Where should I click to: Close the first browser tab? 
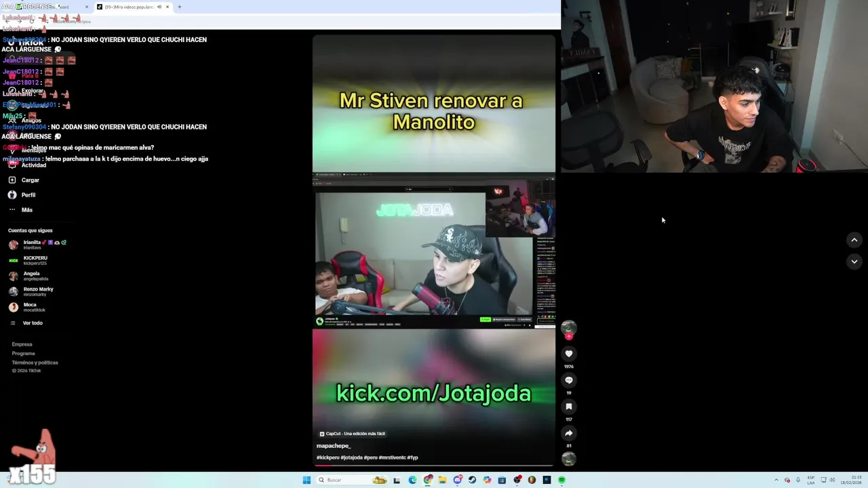pos(86,7)
